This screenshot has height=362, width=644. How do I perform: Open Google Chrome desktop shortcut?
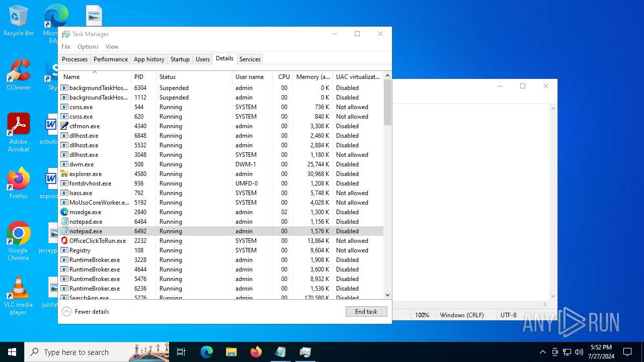(x=19, y=241)
